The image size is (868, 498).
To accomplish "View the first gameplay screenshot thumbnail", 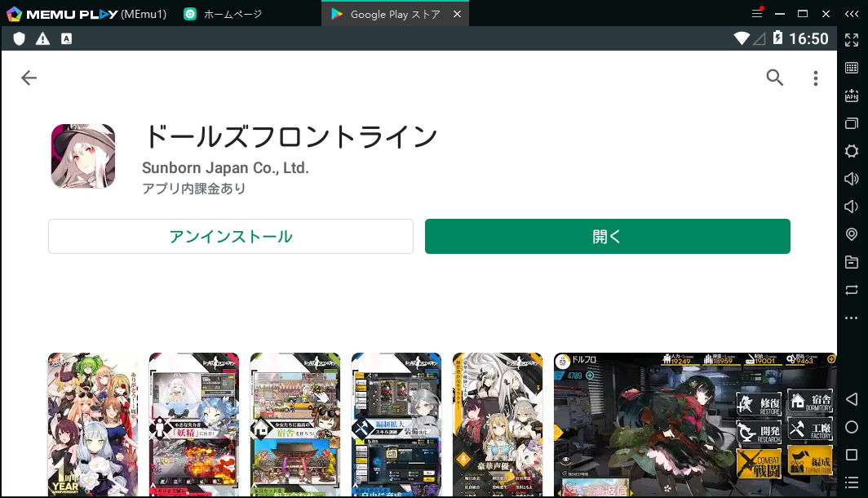I will (92, 425).
